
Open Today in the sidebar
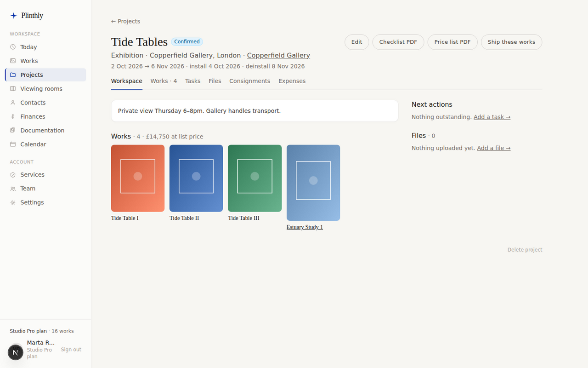point(45,47)
